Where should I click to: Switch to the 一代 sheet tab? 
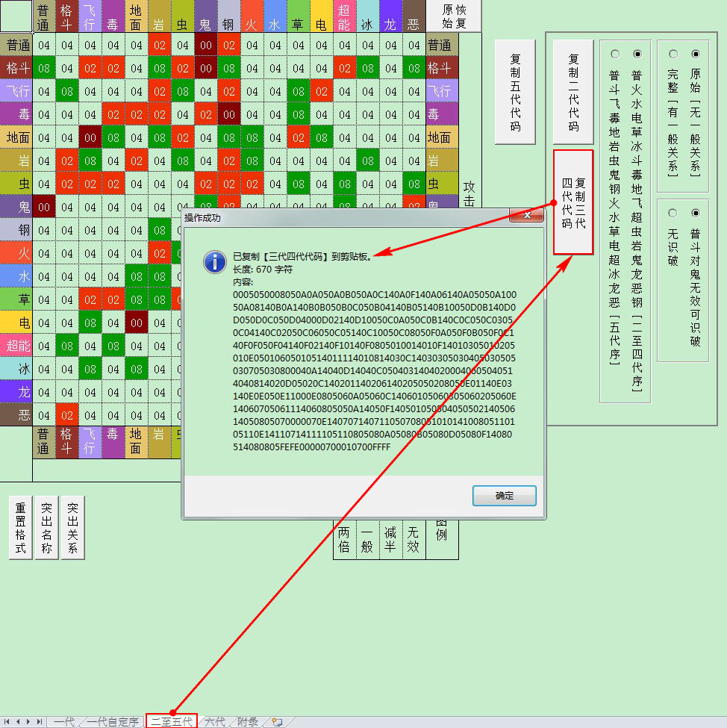click(x=63, y=722)
